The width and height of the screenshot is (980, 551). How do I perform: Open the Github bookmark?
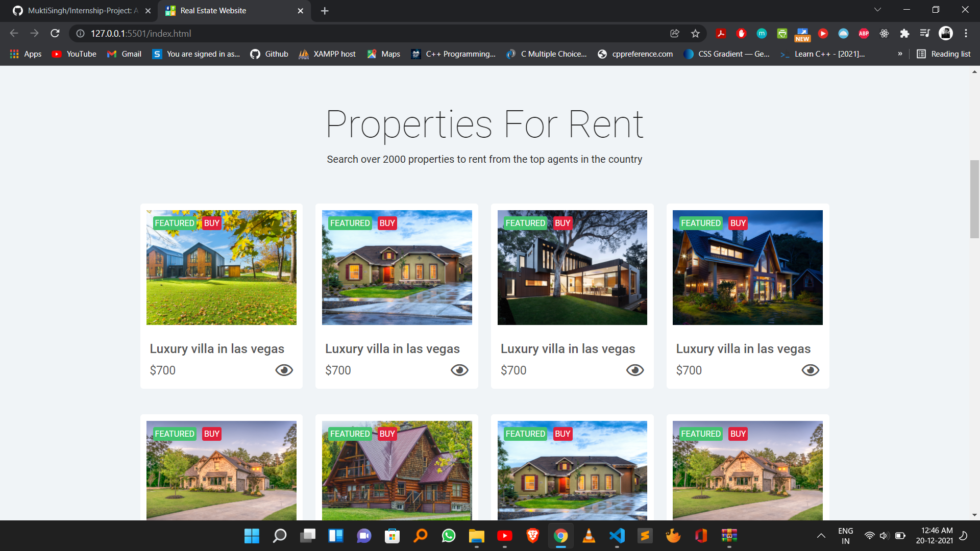tap(269, 54)
